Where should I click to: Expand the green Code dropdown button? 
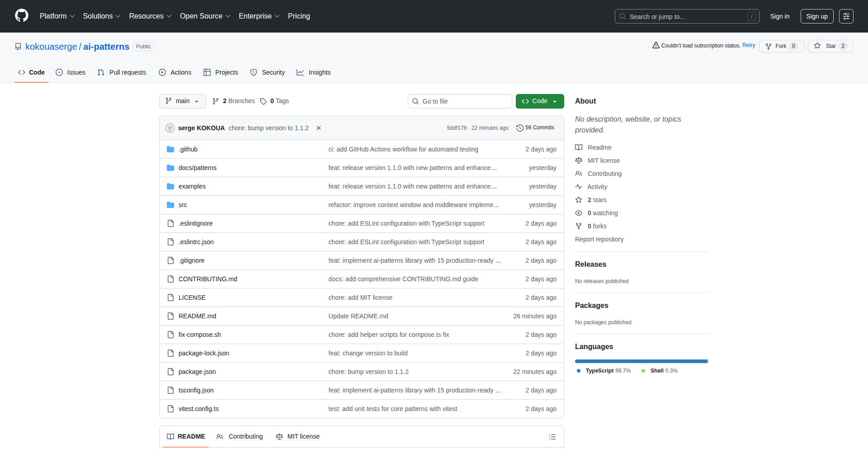(x=539, y=101)
